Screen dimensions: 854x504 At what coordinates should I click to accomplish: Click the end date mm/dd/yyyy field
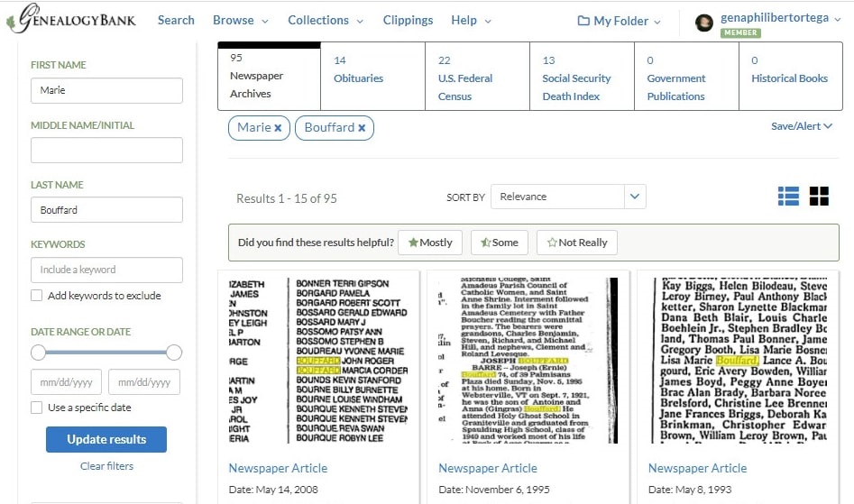[x=144, y=382]
